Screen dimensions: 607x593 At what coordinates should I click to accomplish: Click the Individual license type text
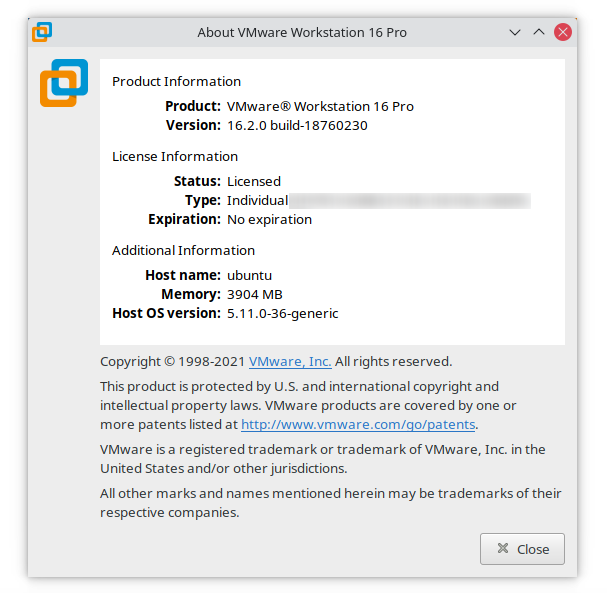click(x=257, y=201)
